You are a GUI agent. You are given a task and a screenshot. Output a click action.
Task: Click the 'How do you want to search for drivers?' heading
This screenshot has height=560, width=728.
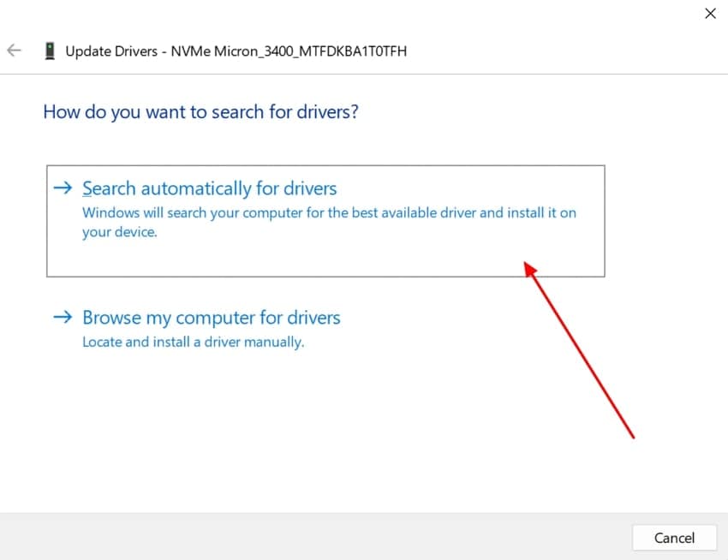coord(200,112)
